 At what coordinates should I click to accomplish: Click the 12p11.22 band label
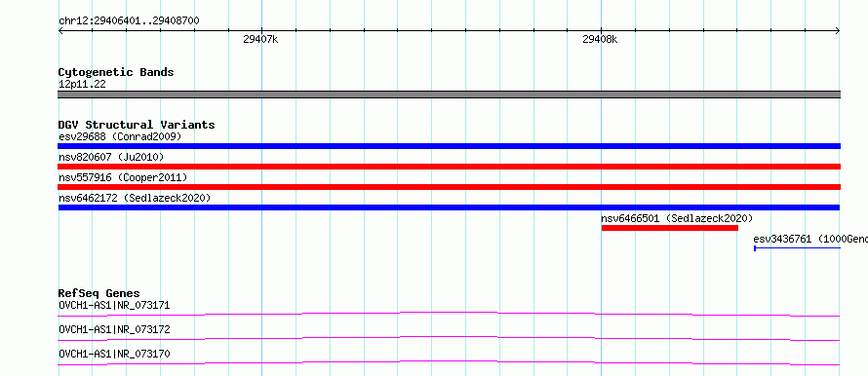point(82,84)
